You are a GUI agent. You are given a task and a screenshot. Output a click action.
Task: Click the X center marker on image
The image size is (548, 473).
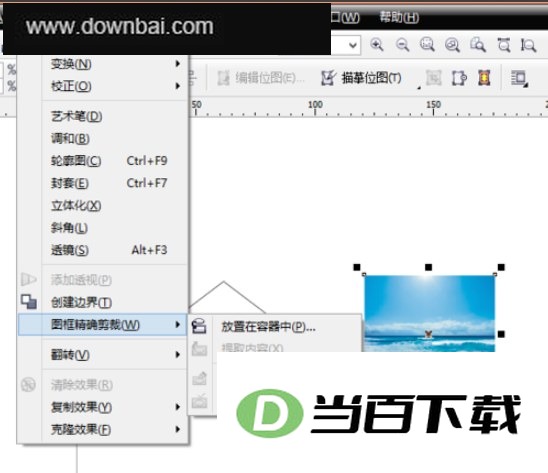[x=428, y=335]
